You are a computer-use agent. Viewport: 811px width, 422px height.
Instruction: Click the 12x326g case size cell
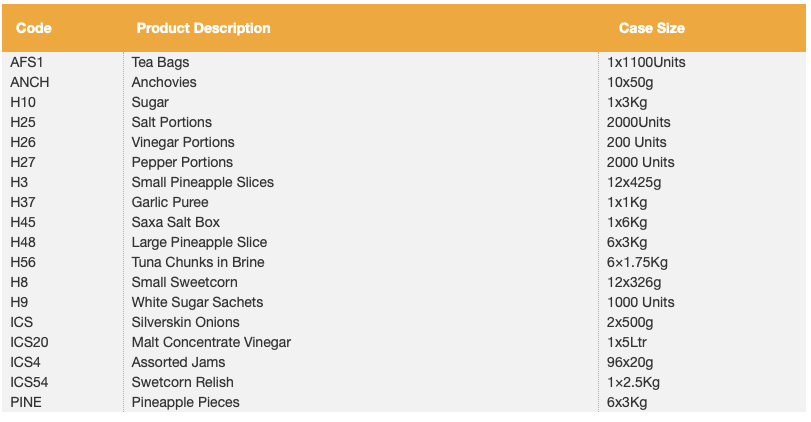click(x=634, y=282)
